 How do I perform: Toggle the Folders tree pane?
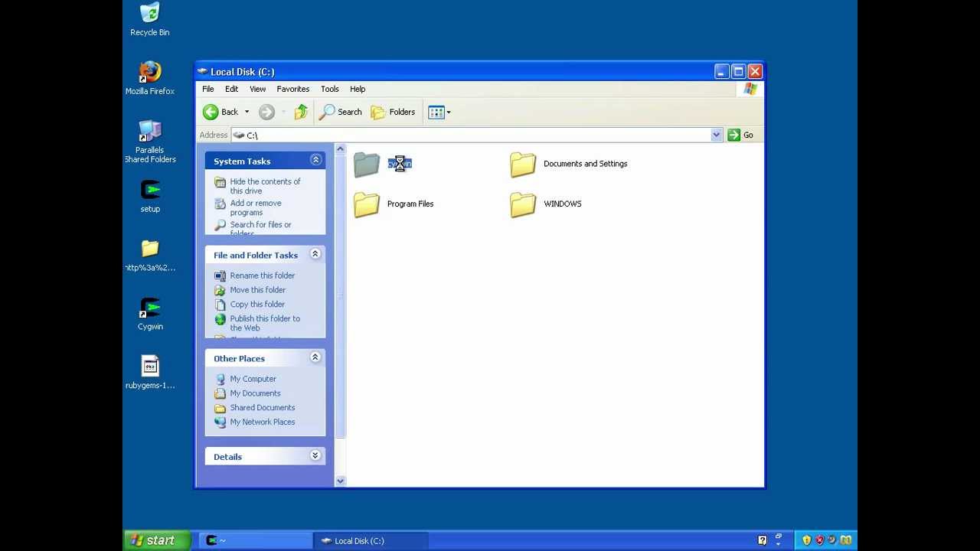pyautogui.click(x=393, y=112)
